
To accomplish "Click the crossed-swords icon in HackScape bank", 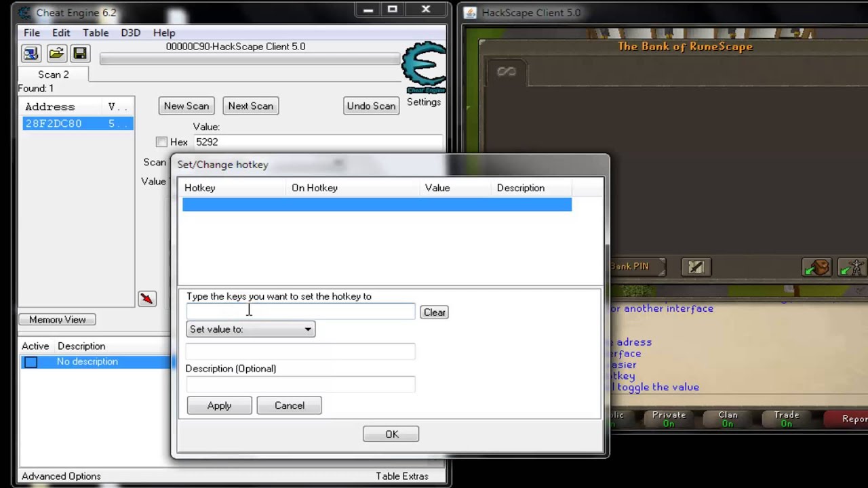I will click(696, 267).
